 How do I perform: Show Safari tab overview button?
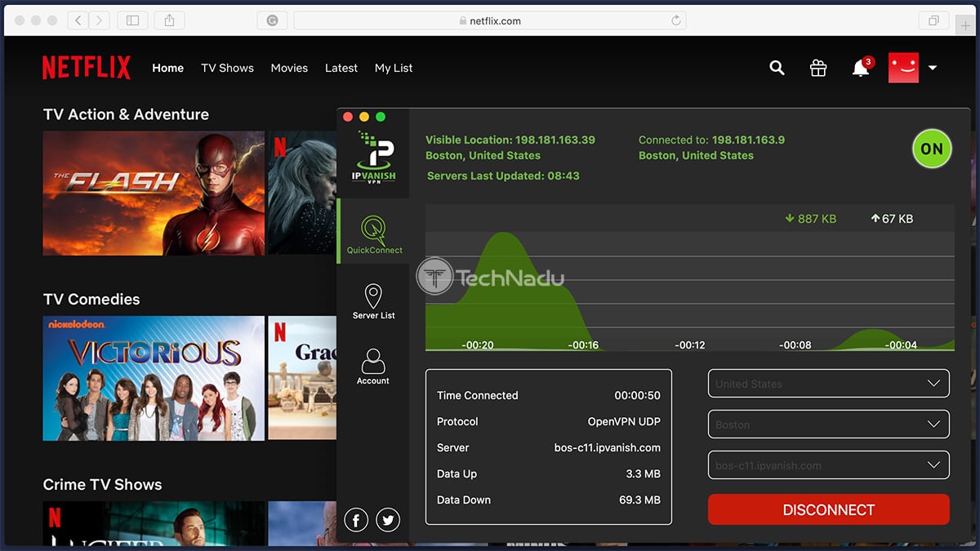(x=933, y=20)
